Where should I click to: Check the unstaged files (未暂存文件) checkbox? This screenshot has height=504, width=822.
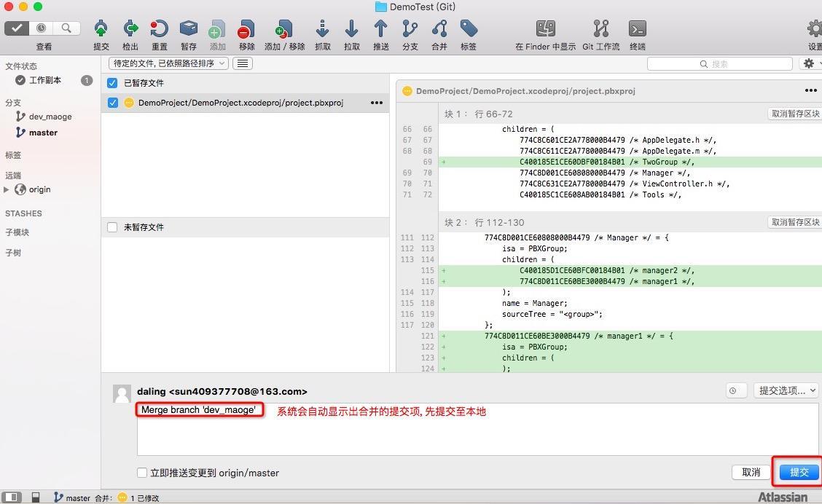112,227
